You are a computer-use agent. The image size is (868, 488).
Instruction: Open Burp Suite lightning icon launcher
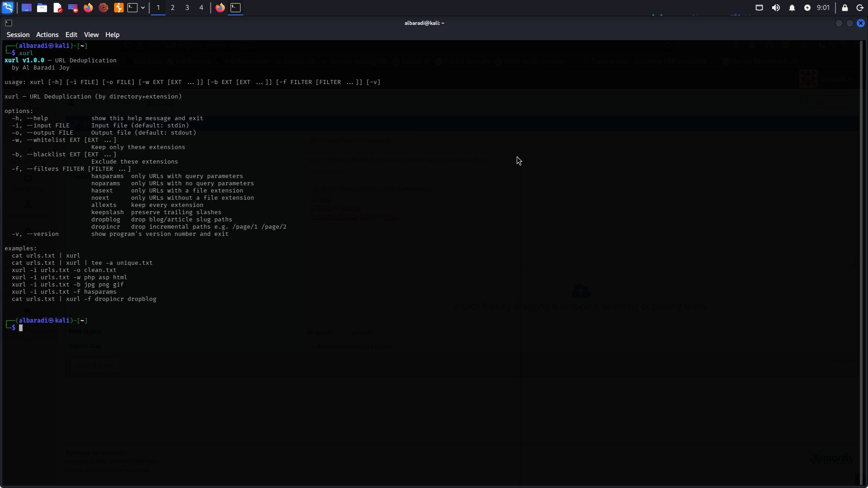coord(118,8)
